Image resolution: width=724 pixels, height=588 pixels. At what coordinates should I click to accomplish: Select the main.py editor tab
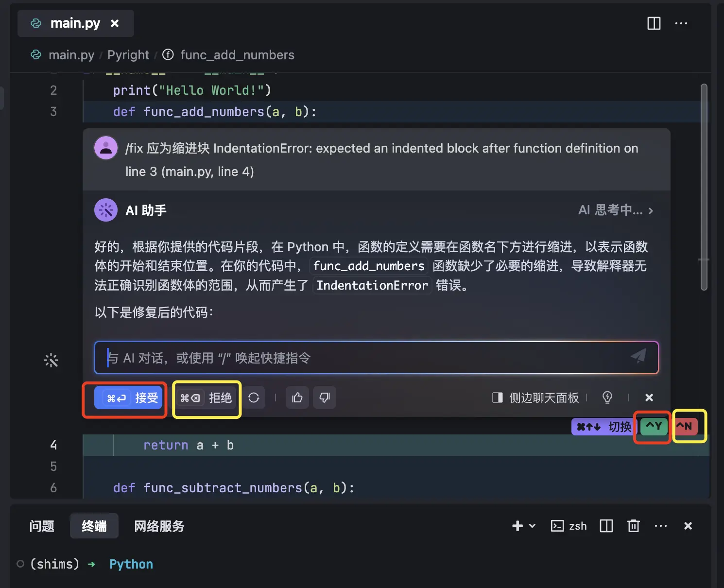click(x=75, y=23)
